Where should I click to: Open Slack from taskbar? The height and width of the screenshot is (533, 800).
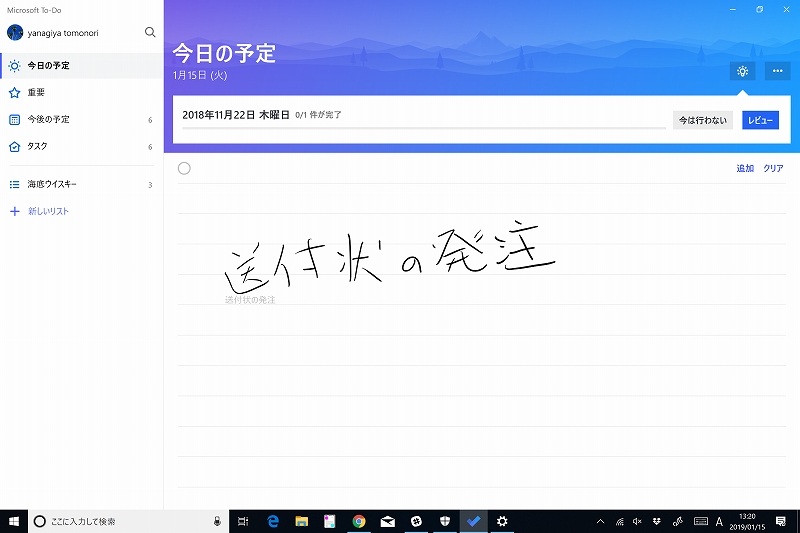416,521
